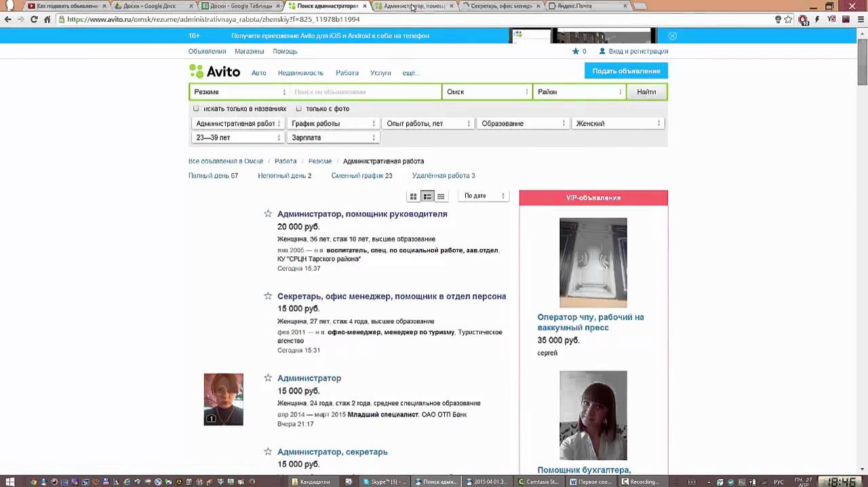Open the 'Магазины' link
868x487 pixels.
[250, 52]
